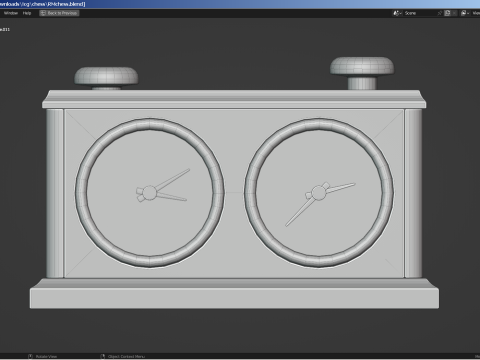Open the Help menu
This screenshot has width=480, height=360.
(27, 13)
